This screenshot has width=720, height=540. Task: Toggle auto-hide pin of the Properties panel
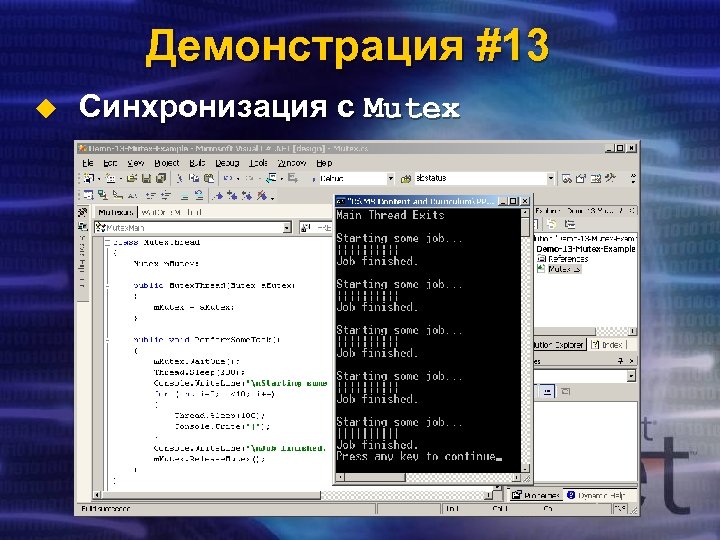[621, 361]
